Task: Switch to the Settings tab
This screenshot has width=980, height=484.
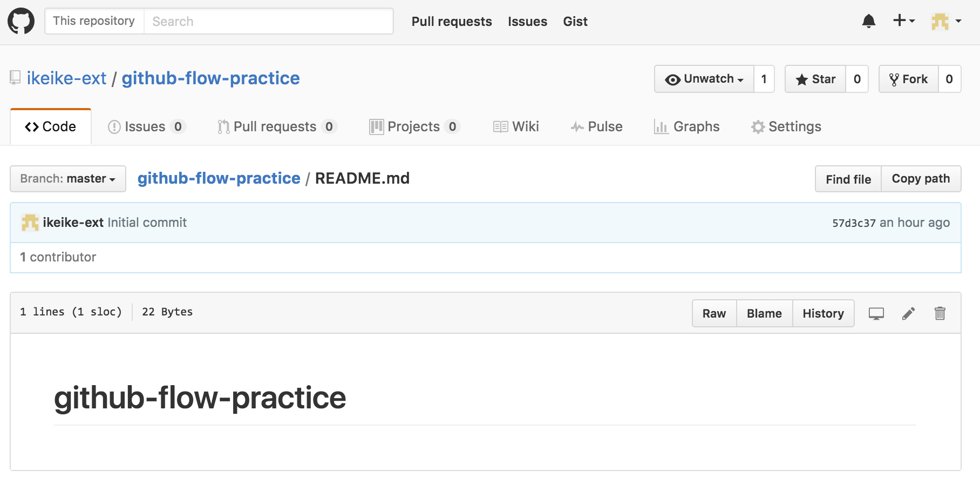Action: (786, 126)
